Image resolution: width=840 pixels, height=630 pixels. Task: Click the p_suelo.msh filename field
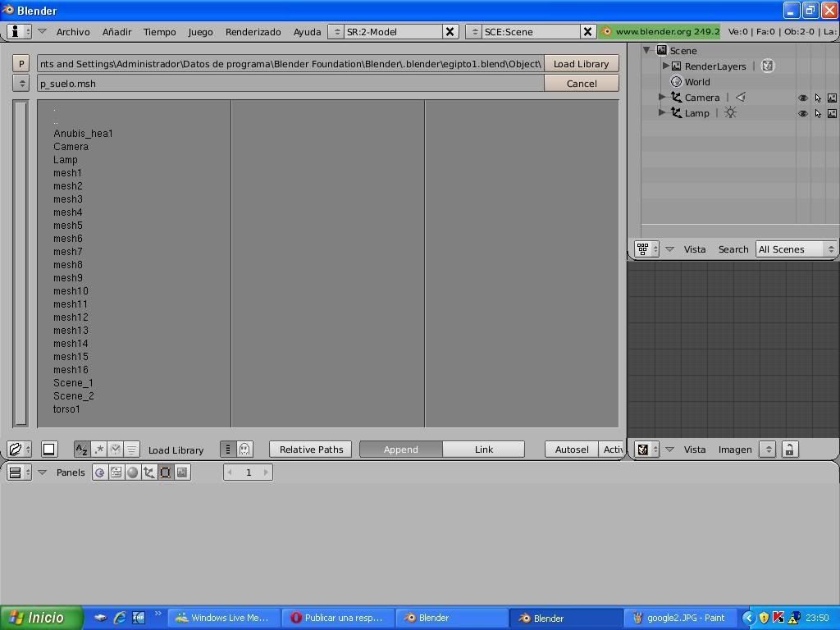click(x=290, y=83)
